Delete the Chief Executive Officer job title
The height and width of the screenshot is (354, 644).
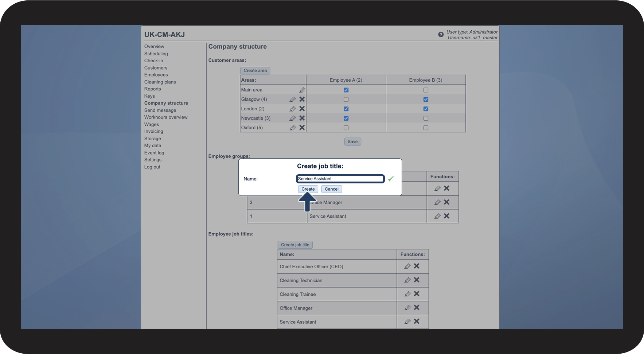coord(417,266)
